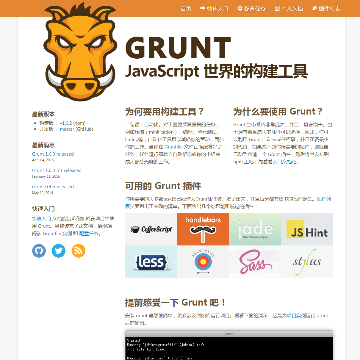Open the news link dated February
The image size is (360, 360).
56,170
